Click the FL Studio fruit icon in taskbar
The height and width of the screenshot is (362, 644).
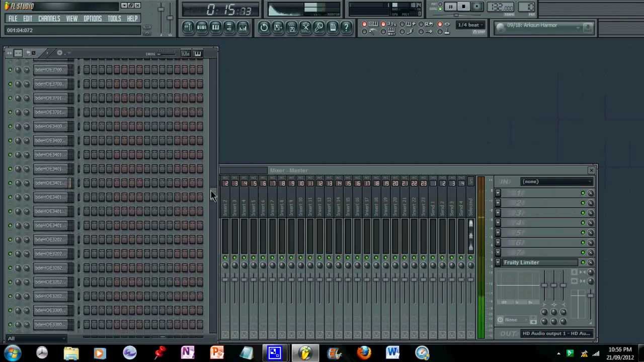pyautogui.click(x=305, y=353)
